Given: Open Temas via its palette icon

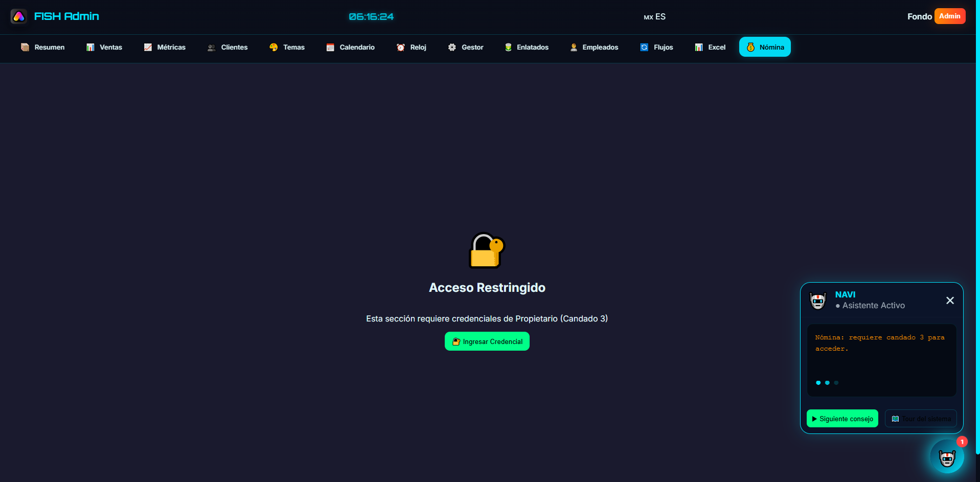Looking at the screenshot, I should 274,48.
